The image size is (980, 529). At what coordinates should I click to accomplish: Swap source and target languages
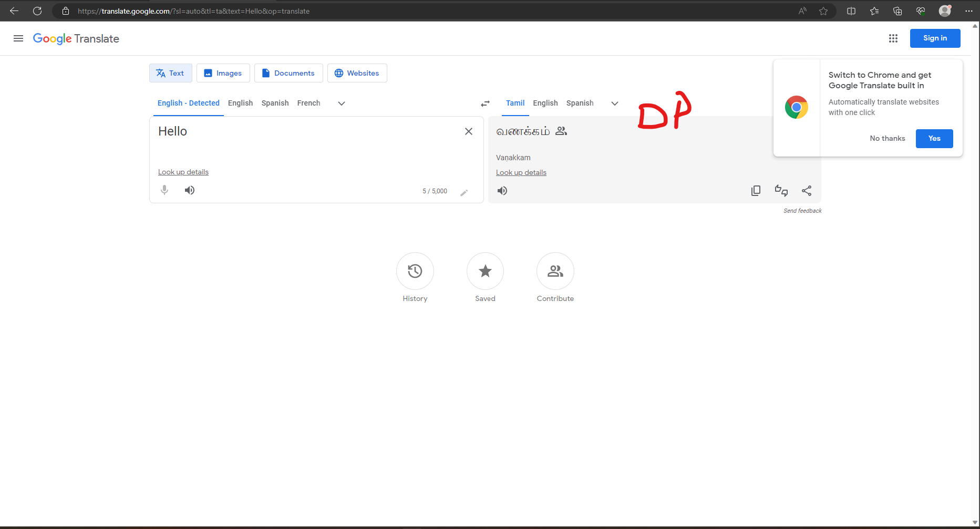pyautogui.click(x=485, y=103)
